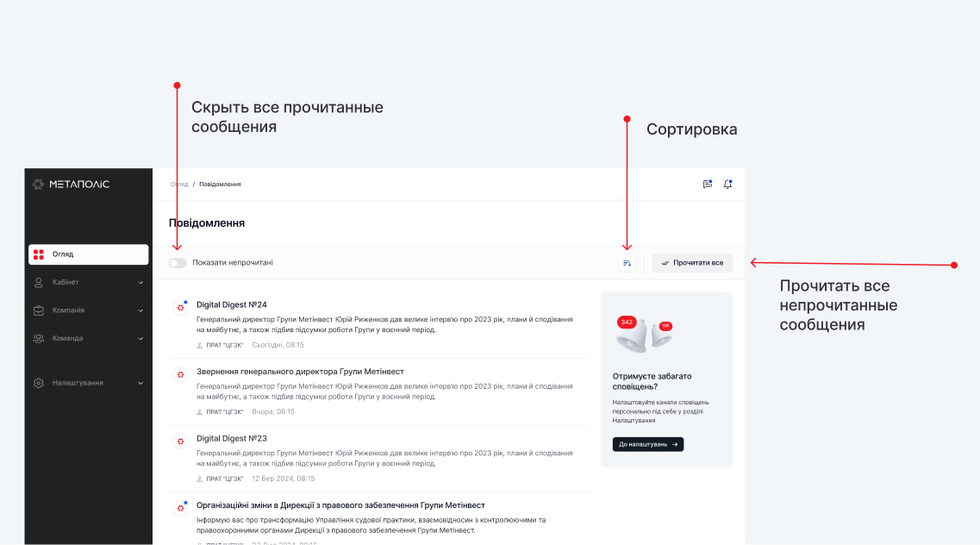Go to Огляд breadcrumb link

pos(179,185)
